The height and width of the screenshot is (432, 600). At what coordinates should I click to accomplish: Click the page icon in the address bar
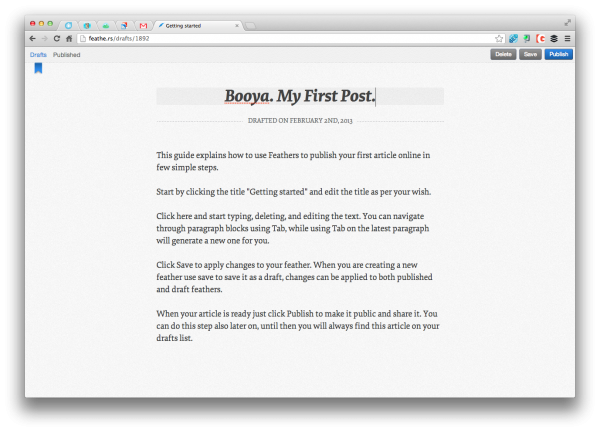tap(83, 38)
